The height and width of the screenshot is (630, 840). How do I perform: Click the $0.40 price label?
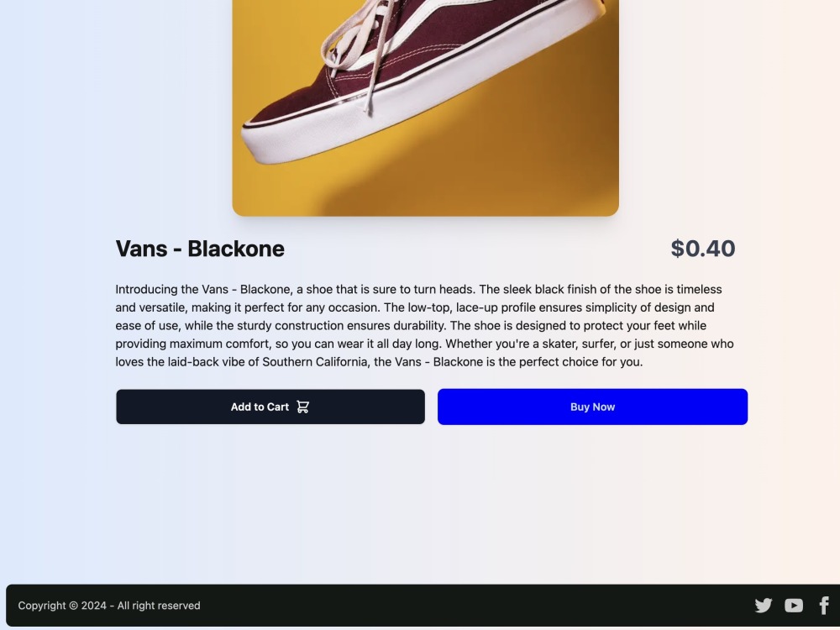tap(703, 249)
